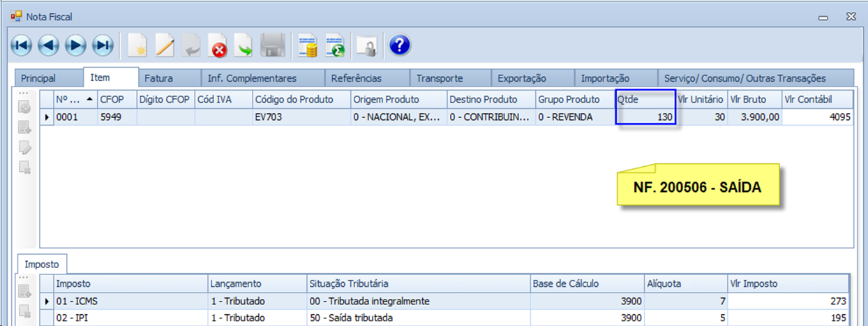The image size is (868, 326).
Task: Click Vlr Bruto cell 3.900,00
Action: (755, 117)
